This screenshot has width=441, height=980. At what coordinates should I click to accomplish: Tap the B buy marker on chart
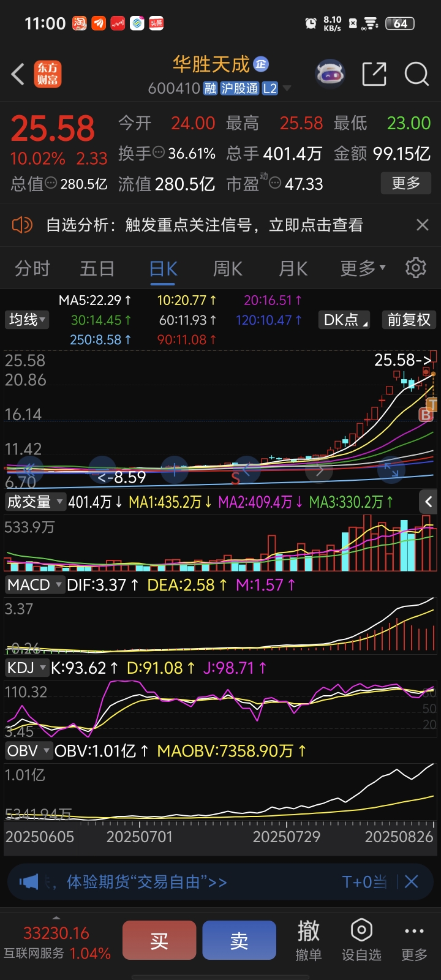tap(425, 415)
